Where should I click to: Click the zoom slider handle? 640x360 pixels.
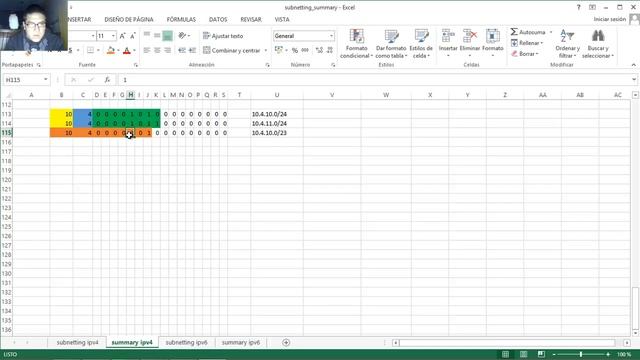click(x=580, y=354)
